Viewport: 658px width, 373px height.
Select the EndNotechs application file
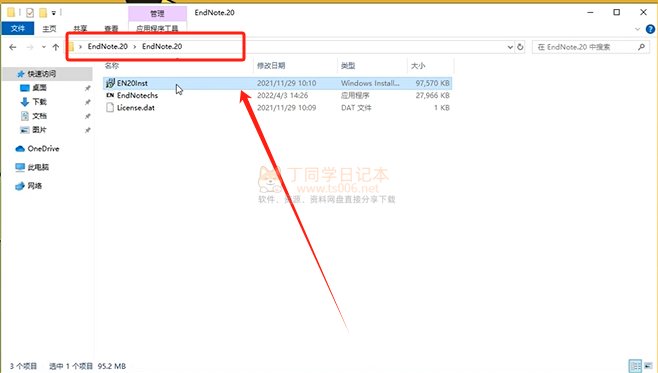277,95
